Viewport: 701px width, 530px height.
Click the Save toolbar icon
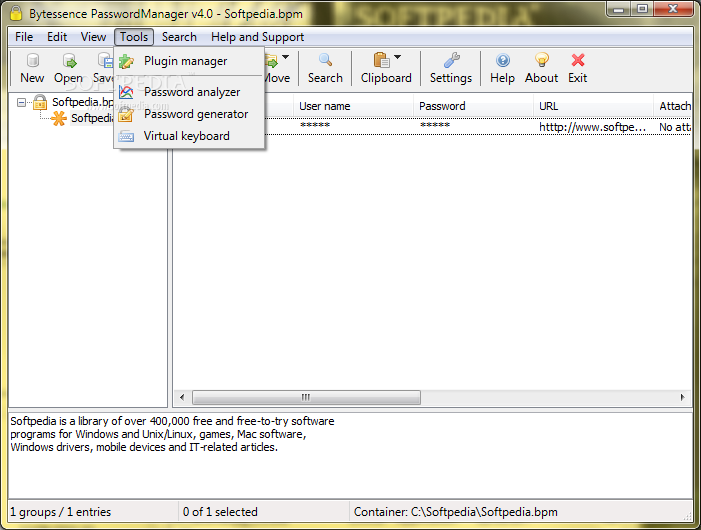coord(106,60)
